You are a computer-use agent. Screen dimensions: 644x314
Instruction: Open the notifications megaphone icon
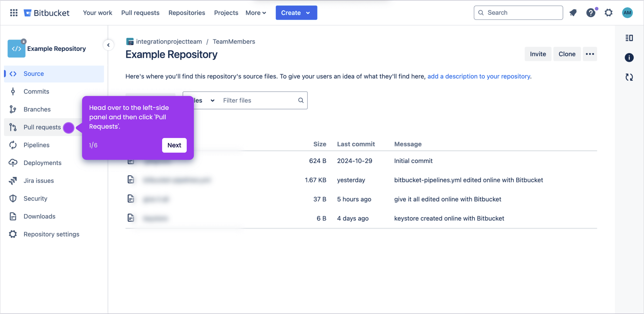[x=573, y=13]
